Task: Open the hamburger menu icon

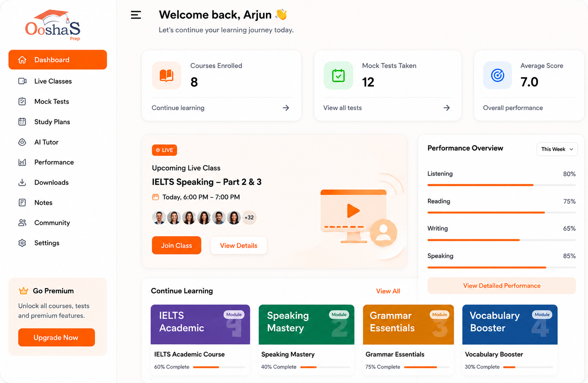Action: tap(136, 15)
